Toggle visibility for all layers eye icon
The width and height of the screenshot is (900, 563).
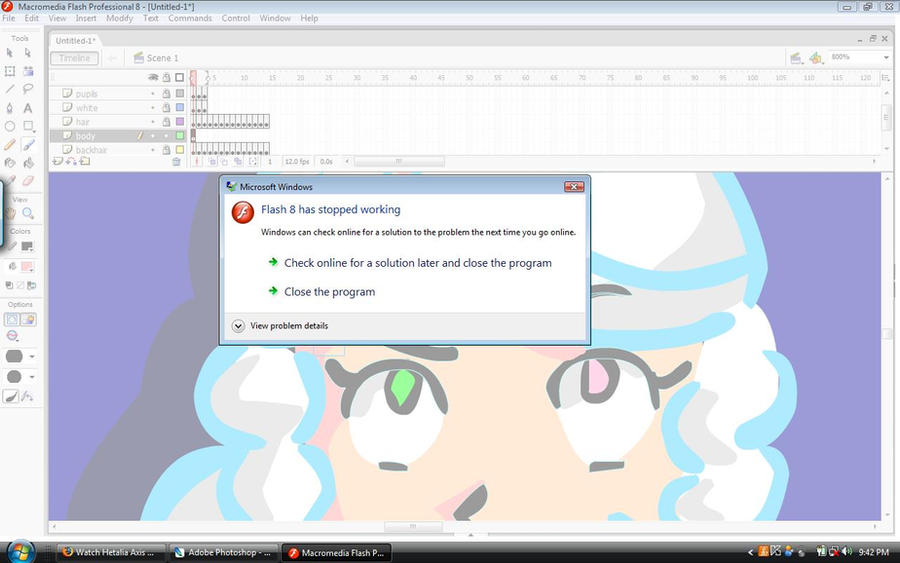pyautogui.click(x=153, y=77)
